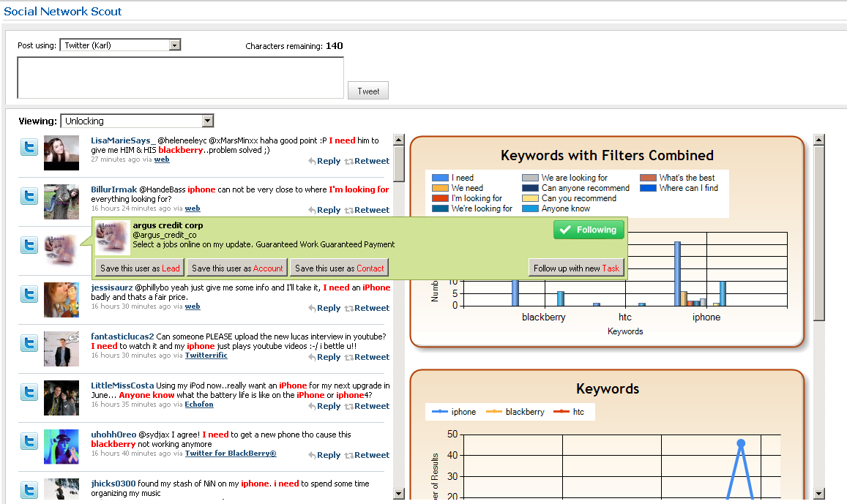
Task: Click charts panel scrollbar down arrow
Action: tap(819, 493)
